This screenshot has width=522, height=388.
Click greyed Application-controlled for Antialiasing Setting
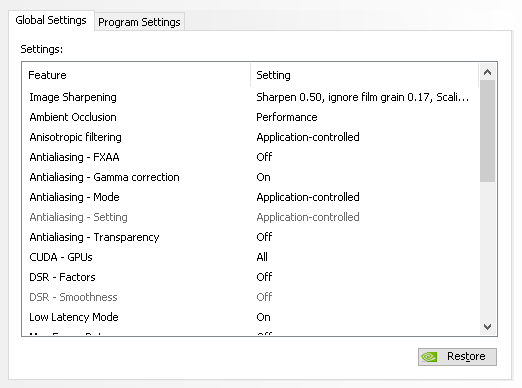308,217
